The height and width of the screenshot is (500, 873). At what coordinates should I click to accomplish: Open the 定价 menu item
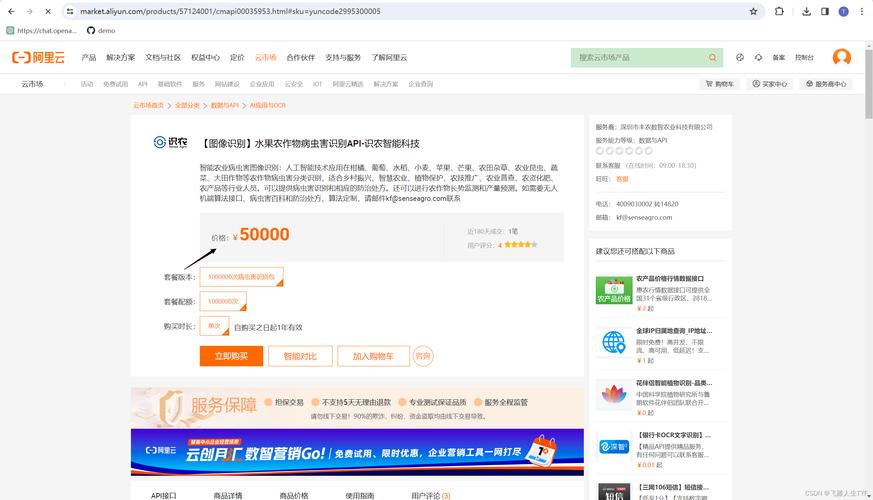click(237, 57)
